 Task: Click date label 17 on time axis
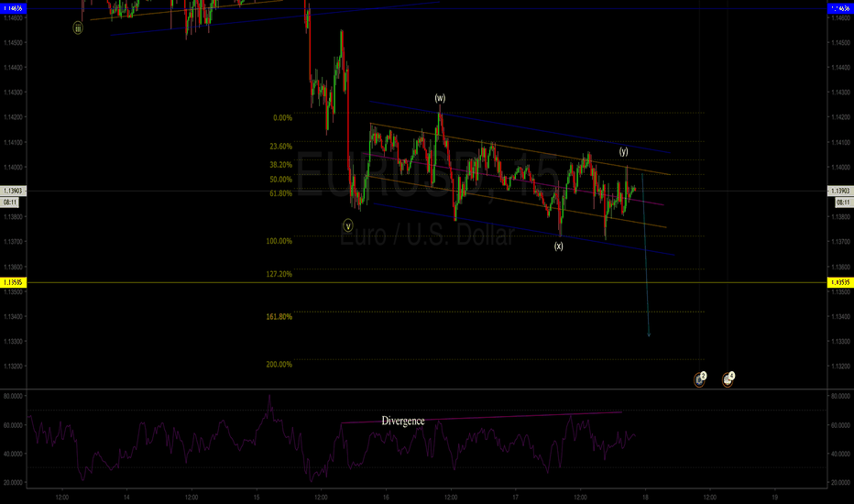coord(516,497)
